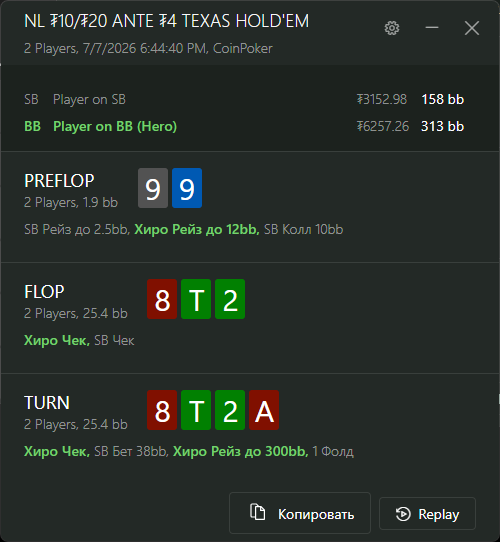Click the red A card on the turn
Image resolution: width=500 pixels, height=542 pixels.
[264, 410]
